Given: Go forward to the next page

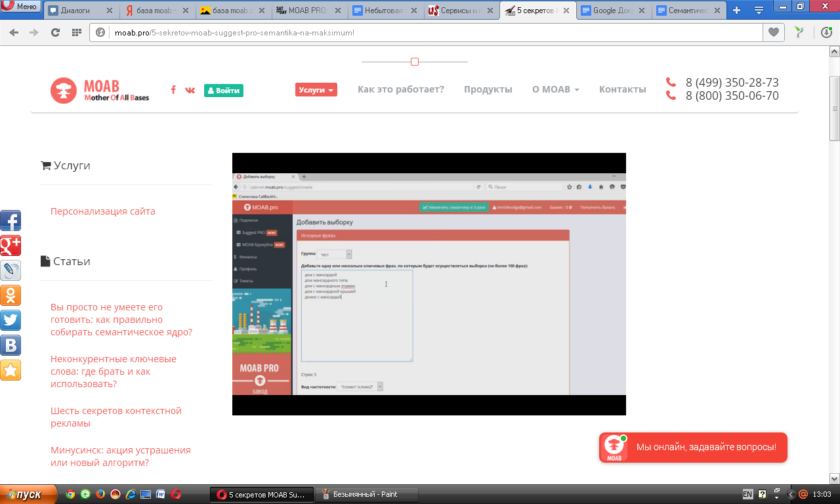Looking at the screenshot, I should (34, 32).
